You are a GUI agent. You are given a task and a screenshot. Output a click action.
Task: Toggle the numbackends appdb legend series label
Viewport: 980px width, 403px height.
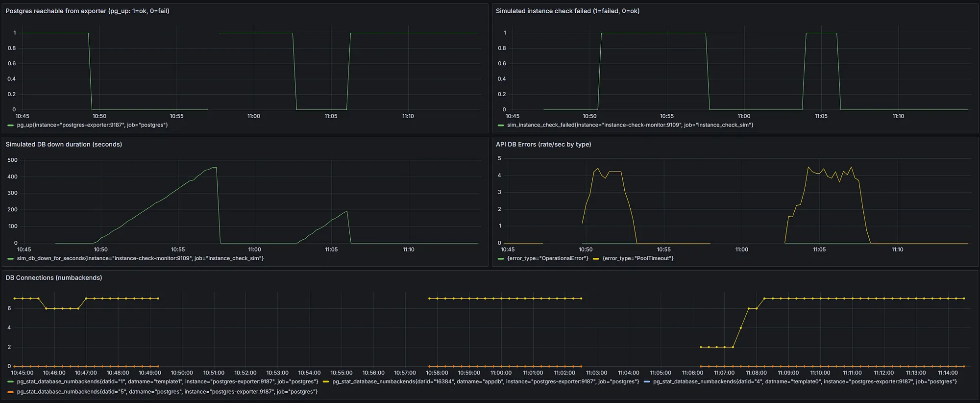(x=486, y=381)
